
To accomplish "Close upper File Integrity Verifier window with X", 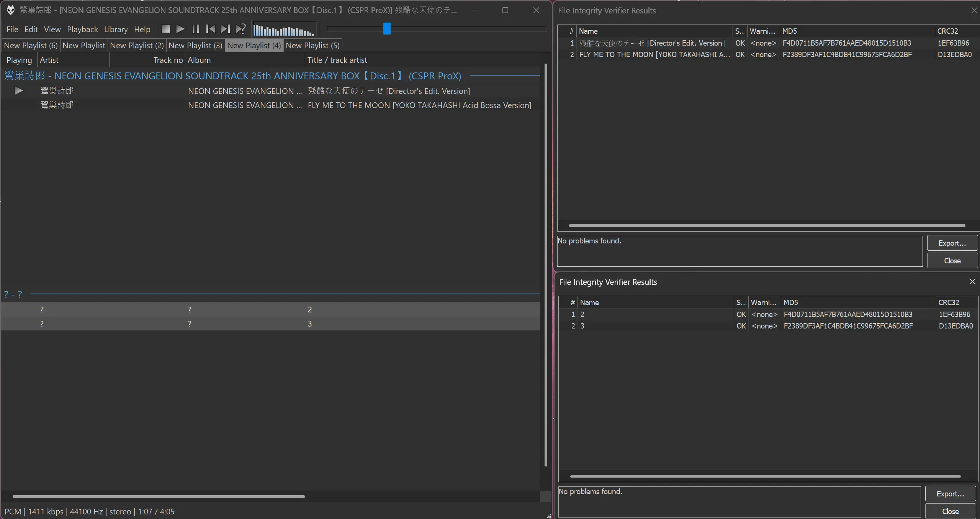I will [x=974, y=10].
